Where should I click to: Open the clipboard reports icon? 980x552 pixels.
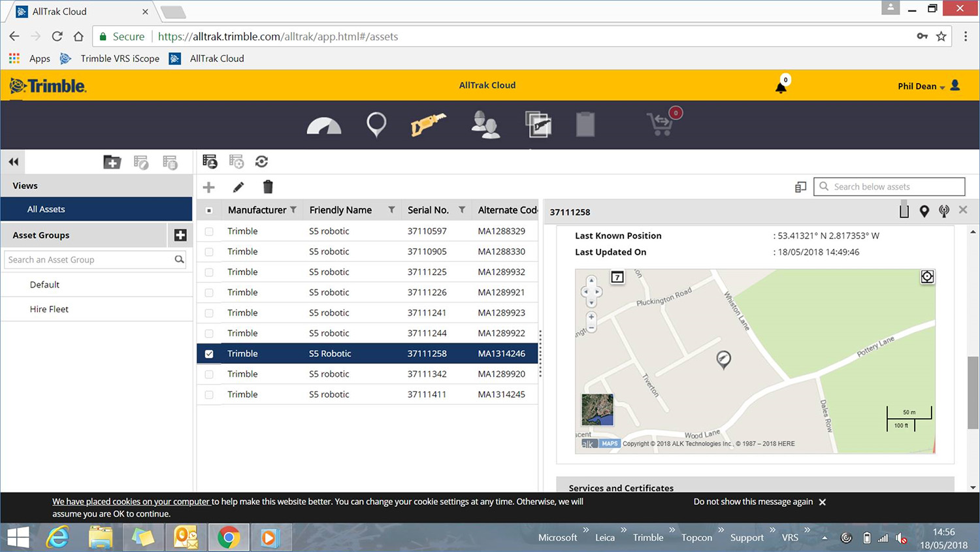585,124
